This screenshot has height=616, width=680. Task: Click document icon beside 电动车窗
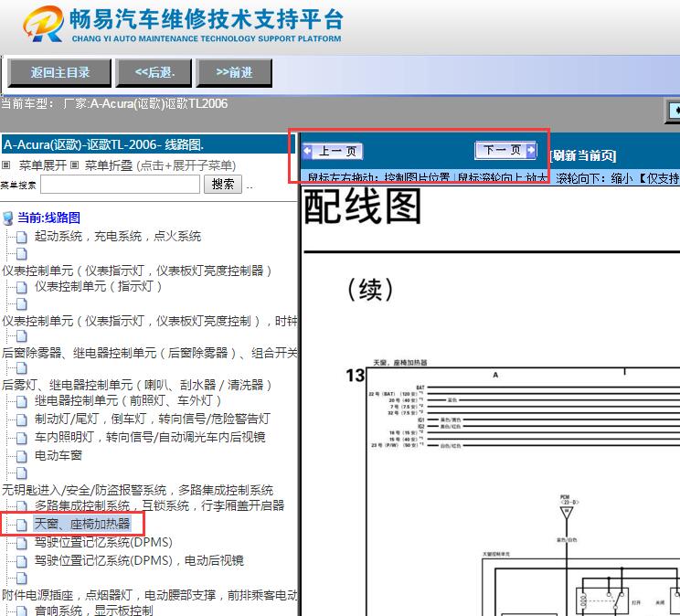21,456
